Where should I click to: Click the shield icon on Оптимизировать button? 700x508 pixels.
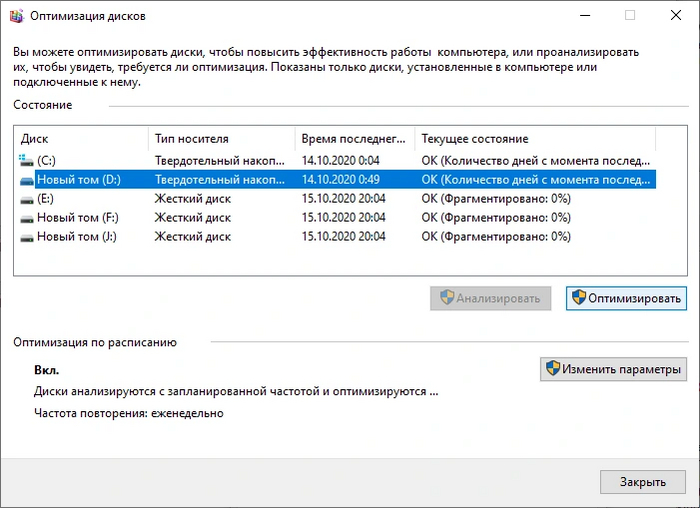click(578, 298)
